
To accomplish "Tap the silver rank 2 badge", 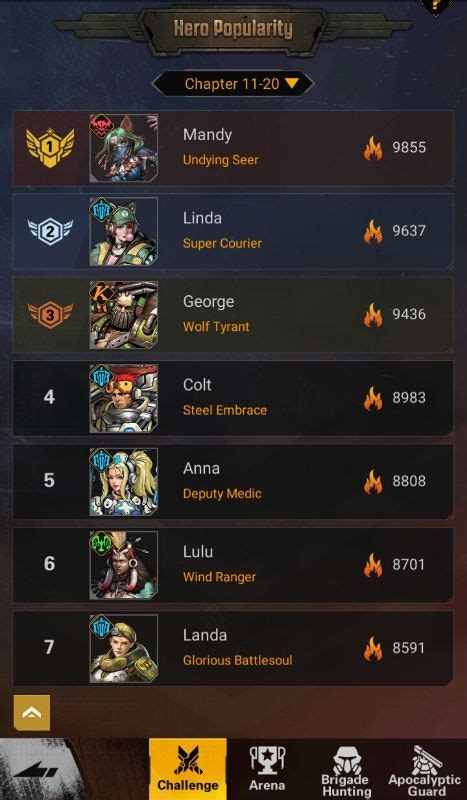I will 50,232.
